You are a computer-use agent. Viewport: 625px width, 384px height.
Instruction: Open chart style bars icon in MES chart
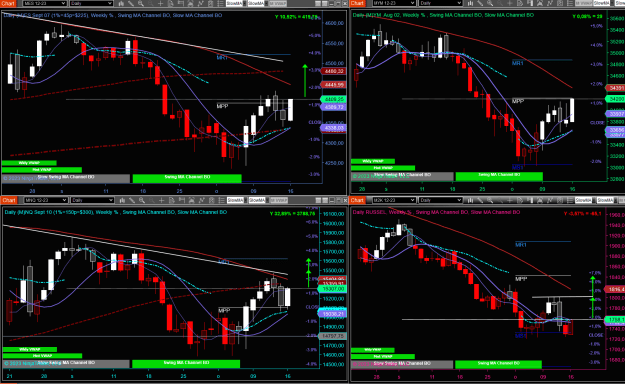click(x=122, y=3)
